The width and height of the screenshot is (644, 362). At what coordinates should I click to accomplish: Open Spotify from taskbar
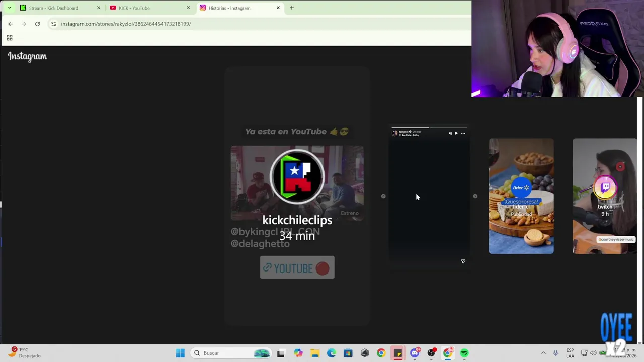click(x=464, y=353)
